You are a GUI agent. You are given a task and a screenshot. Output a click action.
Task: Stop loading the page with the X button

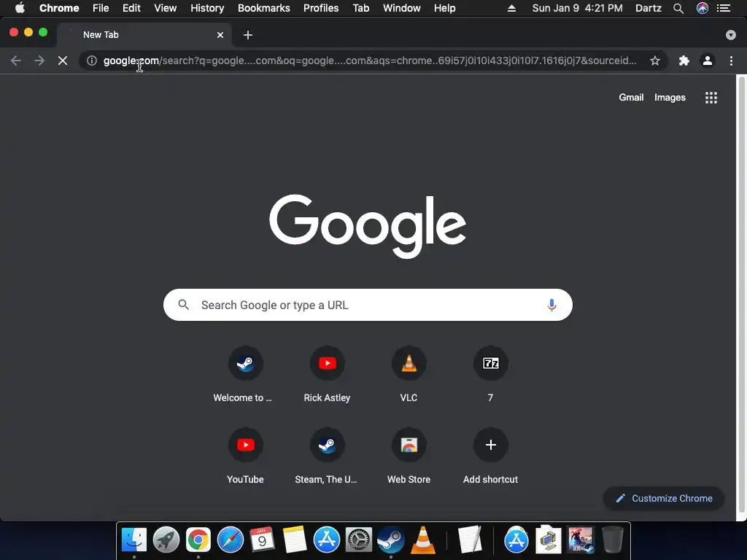[x=63, y=61]
